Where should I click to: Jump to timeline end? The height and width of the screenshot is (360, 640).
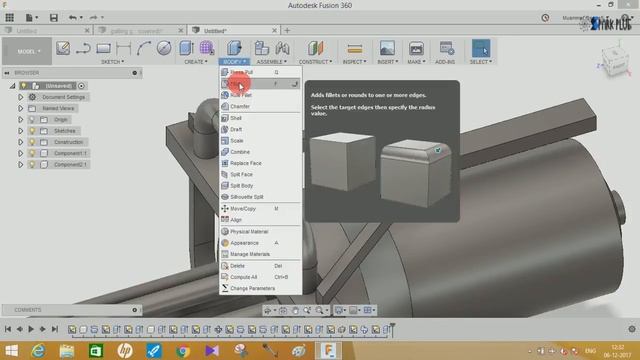[x=55, y=329]
